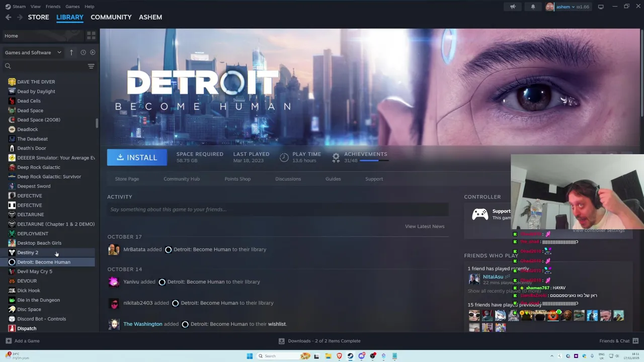This screenshot has width=644, height=362.
Task: Go back with the left arrow
Action: pyautogui.click(x=9, y=17)
